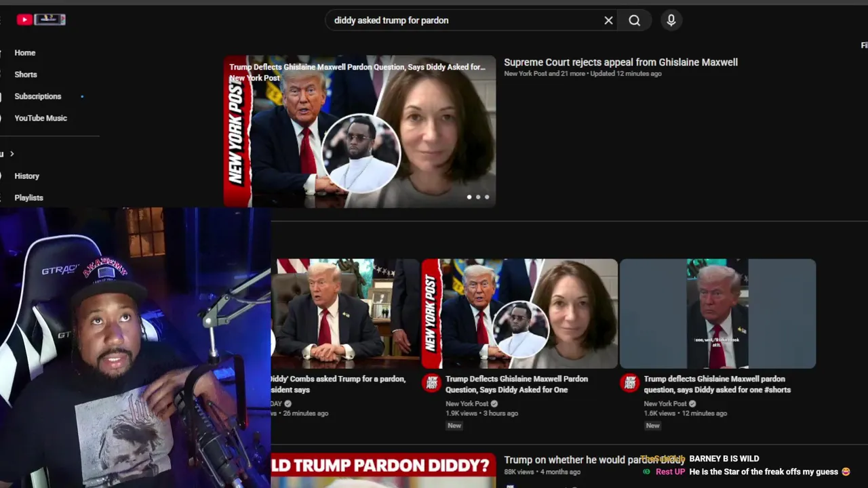Click the magnifier search button
868x488 pixels.
pyautogui.click(x=635, y=20)
